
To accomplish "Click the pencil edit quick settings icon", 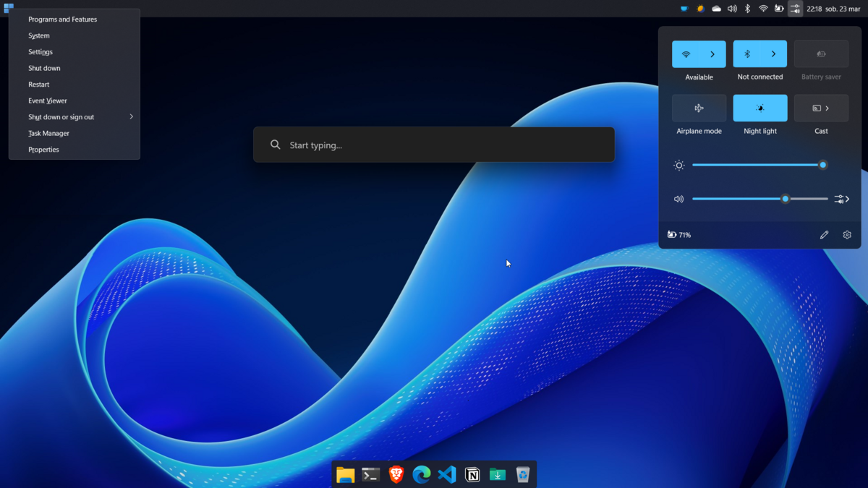I will tap(824, 235).
